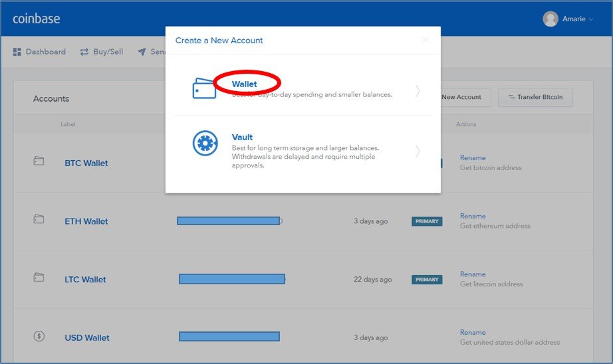
Task: Click the chevron beside Vault option
Action: [x=418, y=151]
